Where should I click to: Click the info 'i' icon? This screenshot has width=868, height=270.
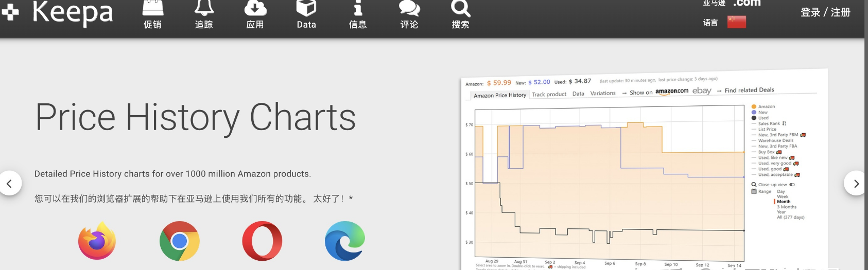358,7
